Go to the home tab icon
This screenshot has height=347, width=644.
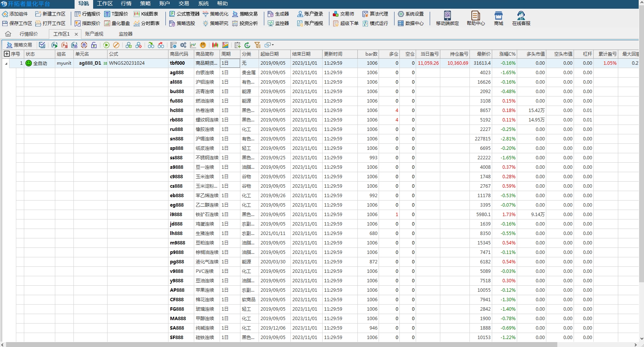click(x=8, y=34)
